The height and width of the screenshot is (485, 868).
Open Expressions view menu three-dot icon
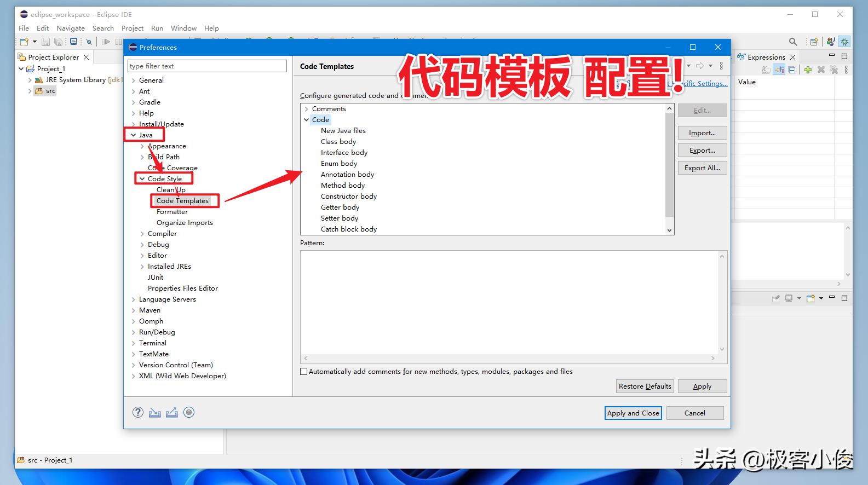coord(846,70)
